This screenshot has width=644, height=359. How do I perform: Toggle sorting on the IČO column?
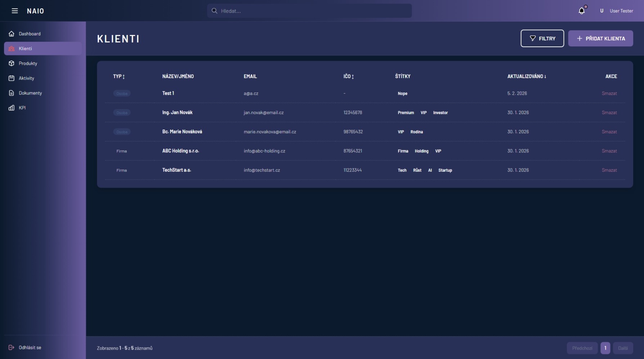[349, 77]
